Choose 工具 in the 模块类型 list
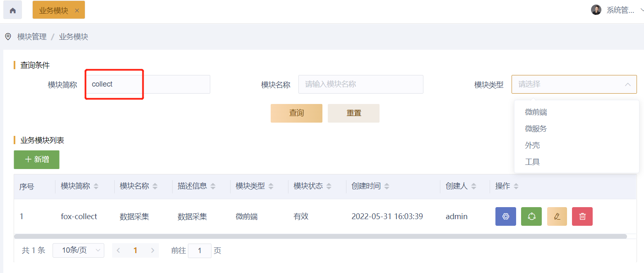The image size is (644, 273). (x=532, y=162)
